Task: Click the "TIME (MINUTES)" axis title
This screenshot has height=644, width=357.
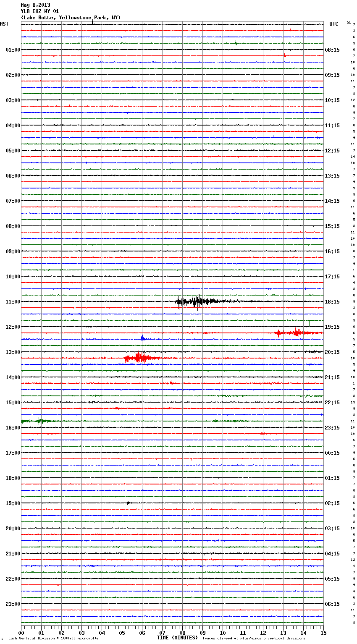Action: point(177,638)
